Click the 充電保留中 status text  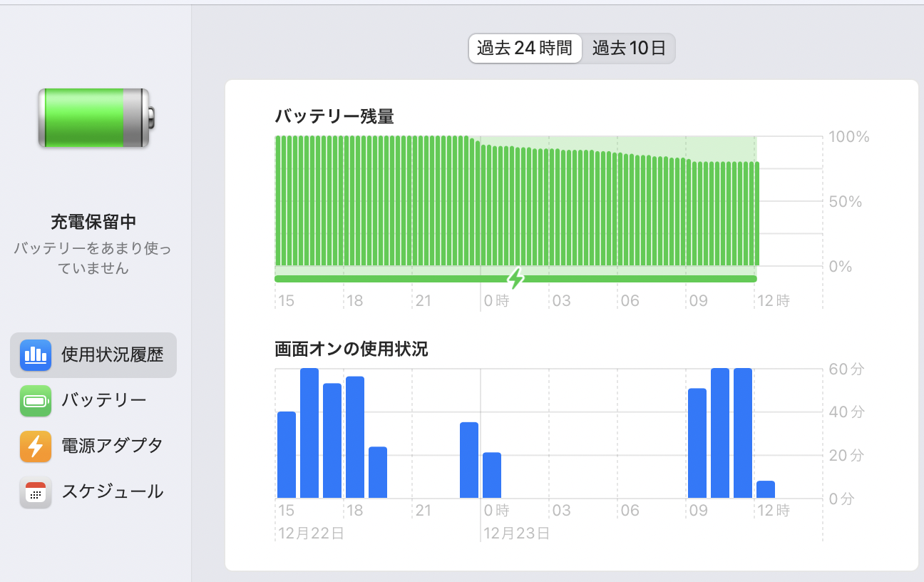coord(93,222)
